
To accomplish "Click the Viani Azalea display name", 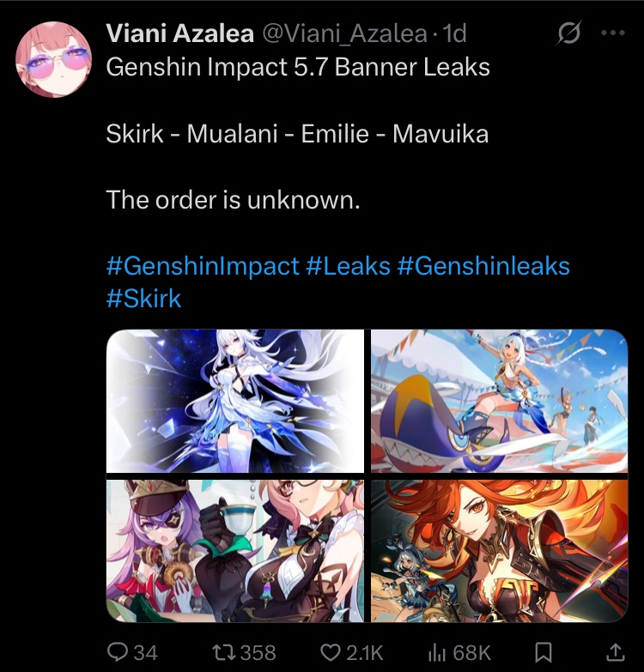I will tap(179, 33).
